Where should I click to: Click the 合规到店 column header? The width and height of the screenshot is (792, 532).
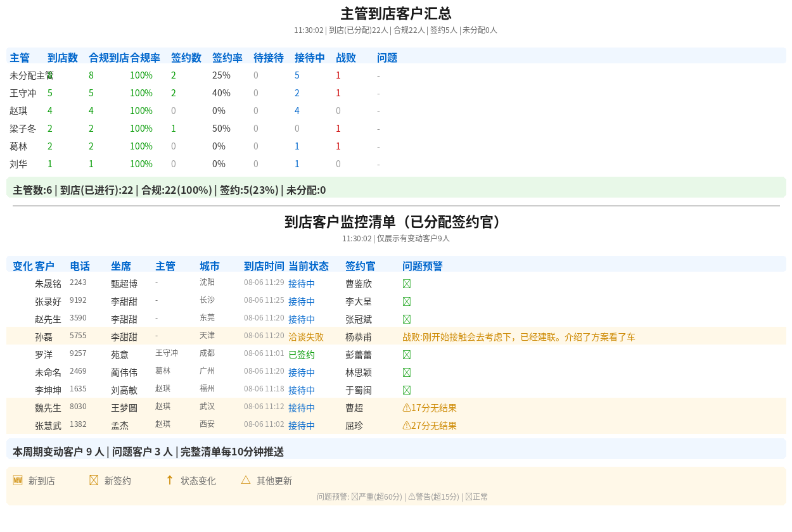pos(109,58)
